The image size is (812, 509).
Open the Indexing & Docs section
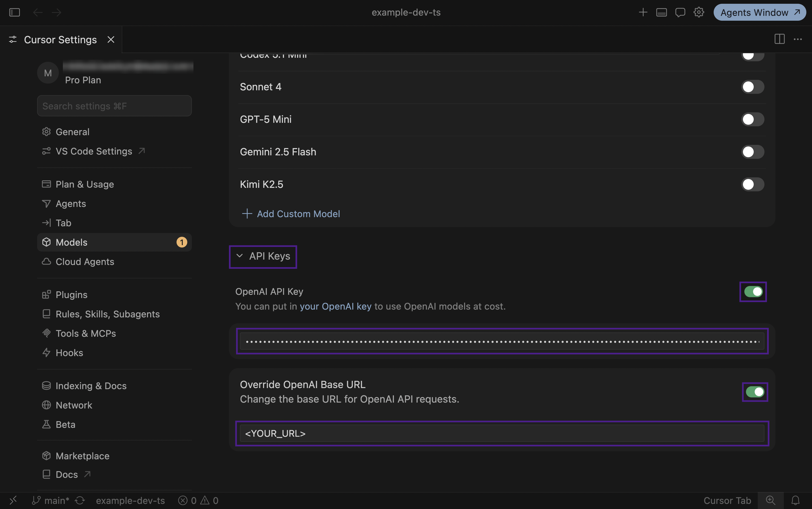(114, 386)
